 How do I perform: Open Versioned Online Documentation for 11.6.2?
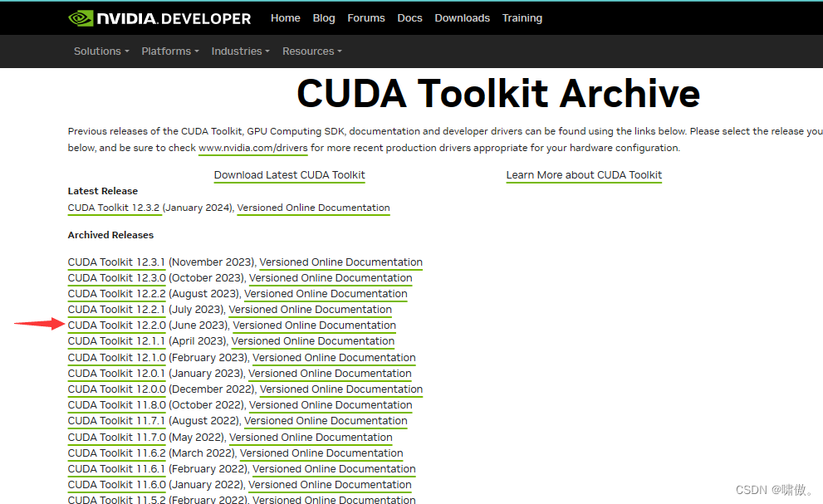click(321, 453)
